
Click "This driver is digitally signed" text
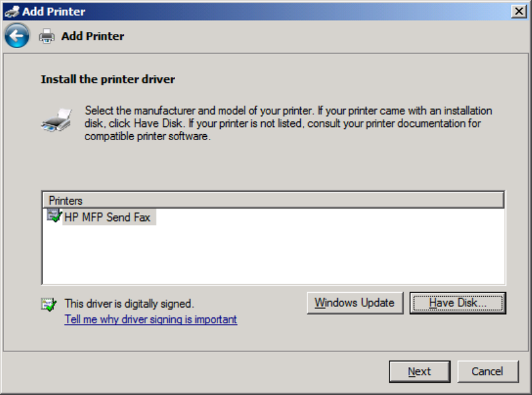pyautogui.click(x=129, y=304)
